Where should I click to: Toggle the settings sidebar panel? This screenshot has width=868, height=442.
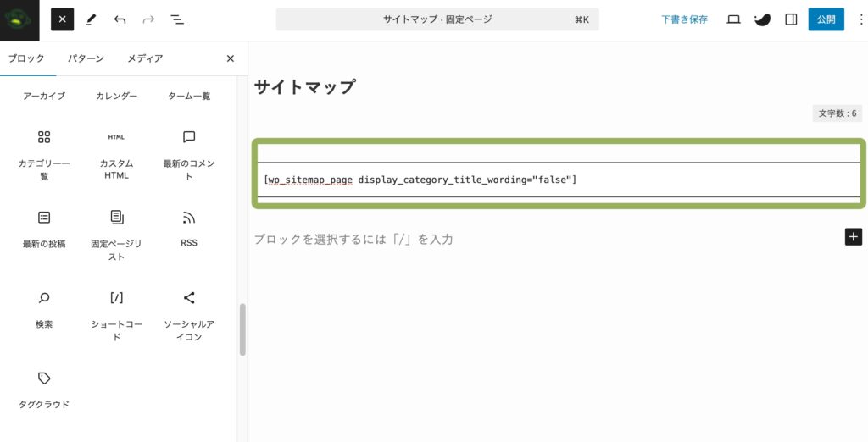pyautogui.click(x=791, y=20)
